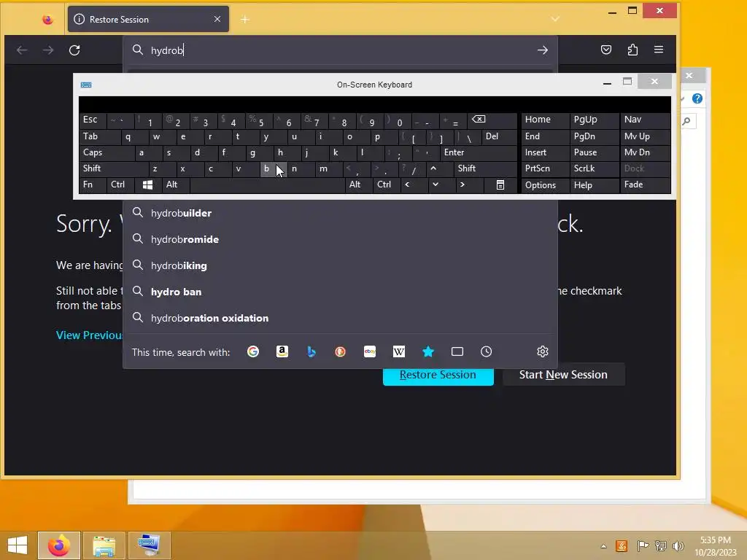The width and height of the screenshot is (747, 560).
Task: Reload the page in Firefox
Action: point(74,50)
